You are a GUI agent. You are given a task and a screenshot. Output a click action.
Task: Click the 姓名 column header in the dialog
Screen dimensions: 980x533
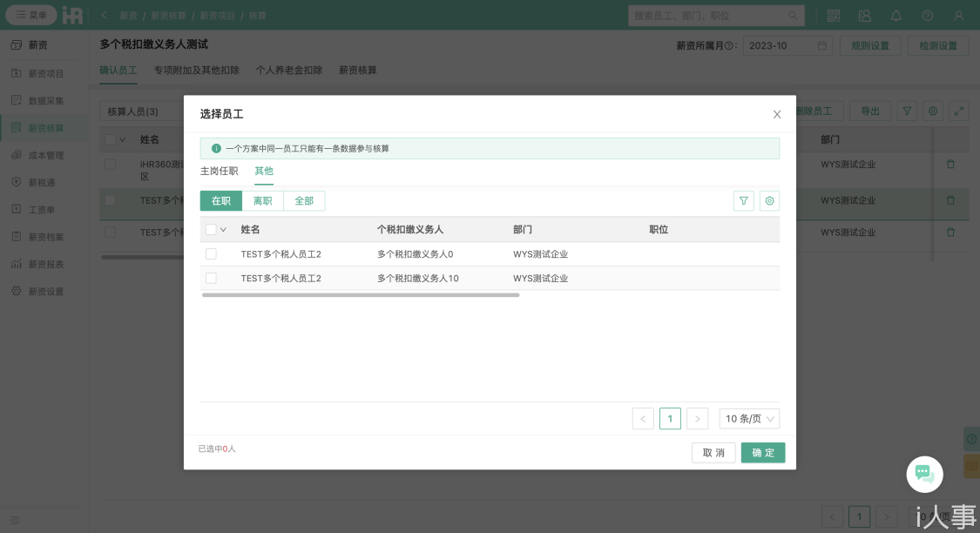click(250, 229)
